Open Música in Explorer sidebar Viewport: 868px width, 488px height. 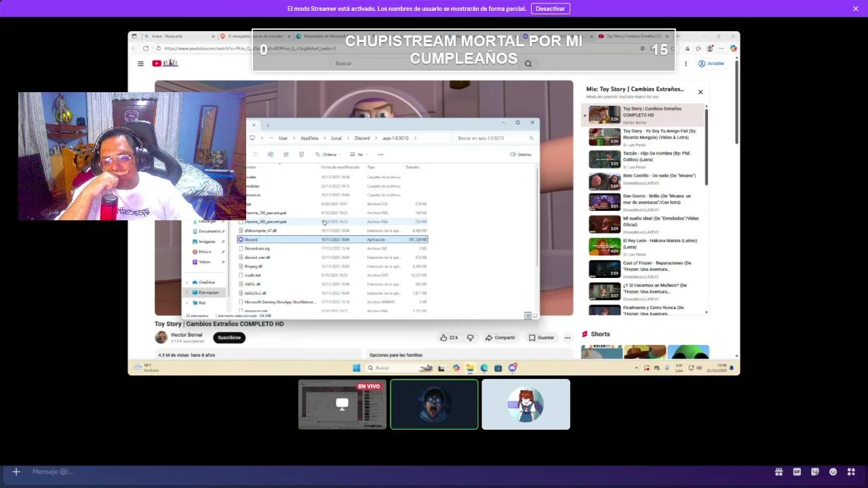point(204,251)
